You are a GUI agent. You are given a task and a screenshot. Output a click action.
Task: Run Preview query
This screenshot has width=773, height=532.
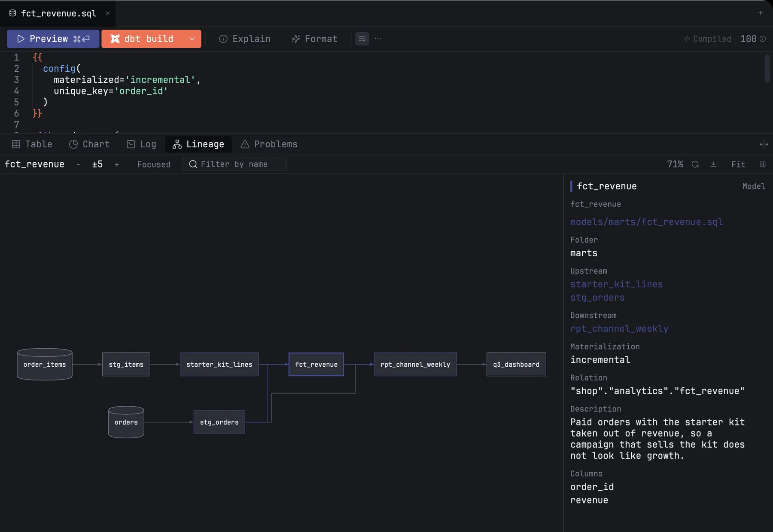pos(53,39)
